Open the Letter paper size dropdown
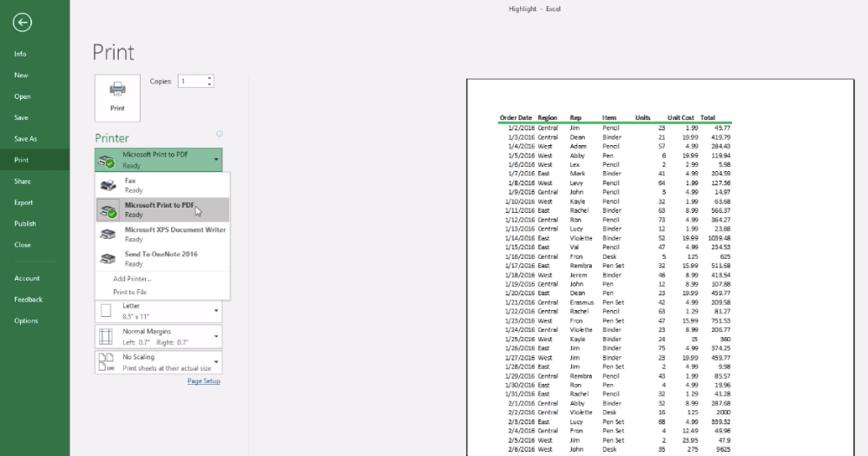868x456 pixels. click(215, 311)
